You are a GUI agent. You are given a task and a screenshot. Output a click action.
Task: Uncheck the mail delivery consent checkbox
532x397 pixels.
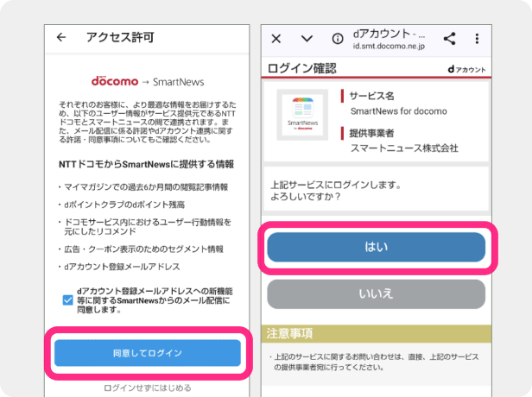pos(67,300)
